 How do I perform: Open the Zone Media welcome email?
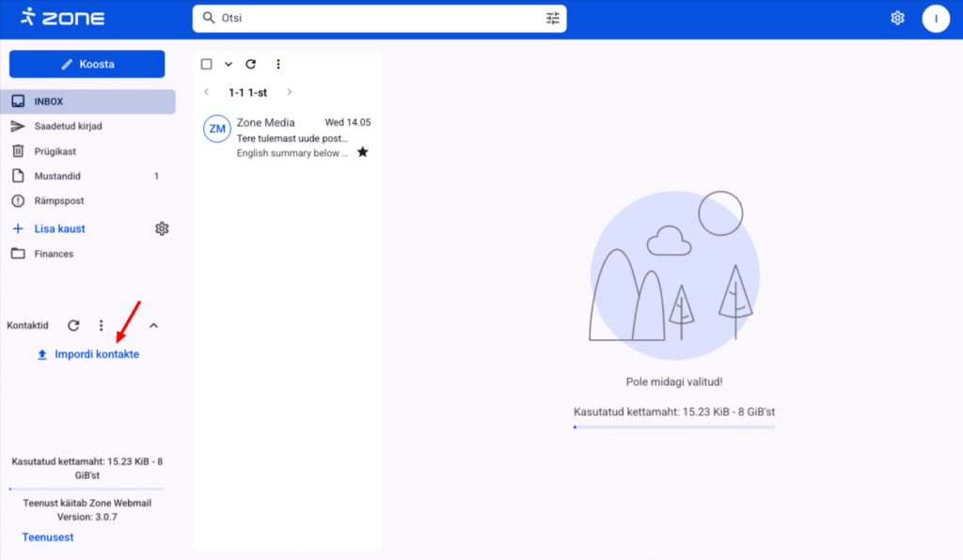point(292,137)
